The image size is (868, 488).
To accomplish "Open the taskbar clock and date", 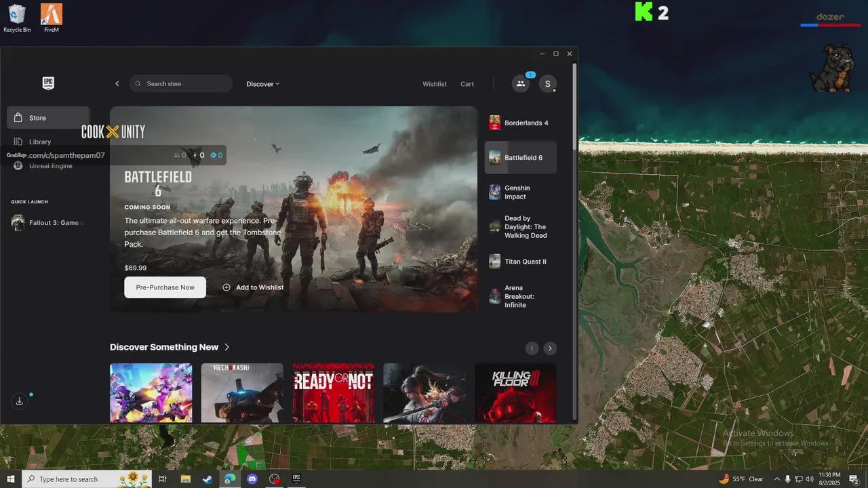I will click(x=829, y=479).
